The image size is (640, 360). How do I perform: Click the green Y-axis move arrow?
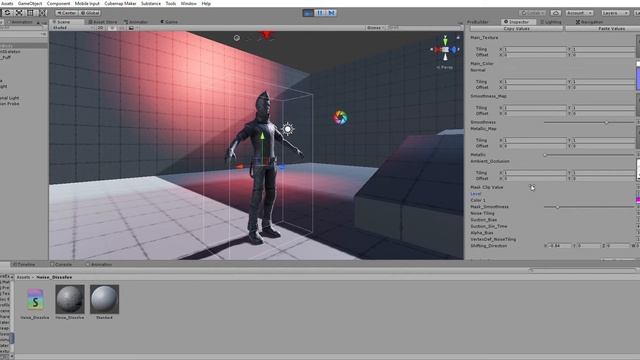262,136
